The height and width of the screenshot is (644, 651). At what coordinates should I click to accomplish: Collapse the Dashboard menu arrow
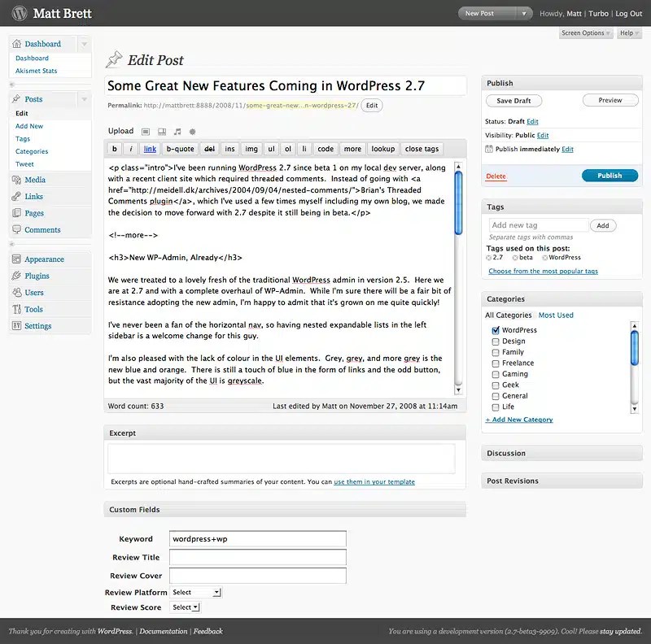tap(84, 44)
